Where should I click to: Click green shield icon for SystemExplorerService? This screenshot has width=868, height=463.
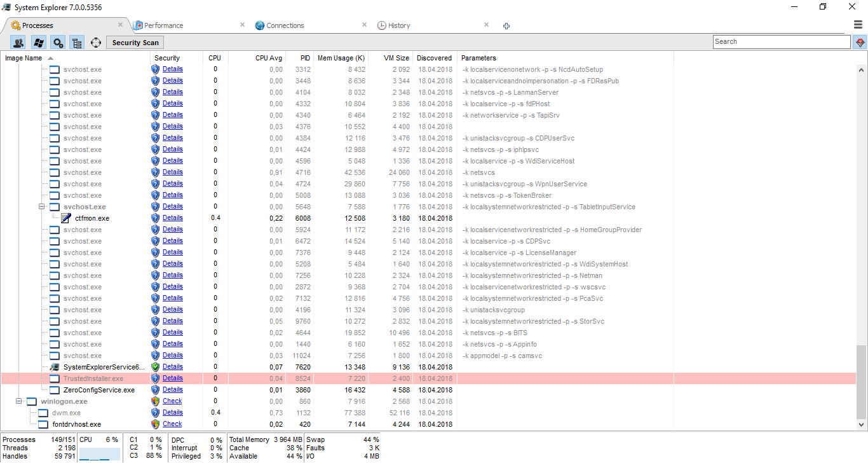[x=155, y=367]
